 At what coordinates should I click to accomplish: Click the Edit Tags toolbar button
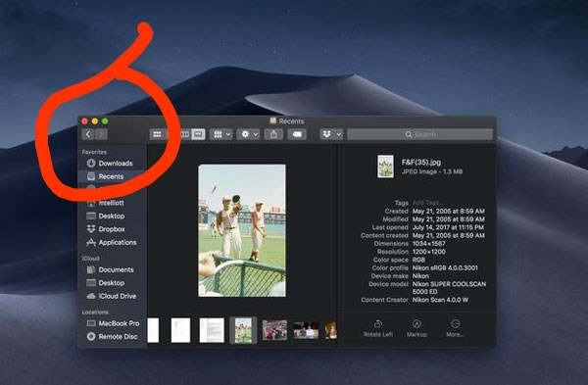point(297,134)
